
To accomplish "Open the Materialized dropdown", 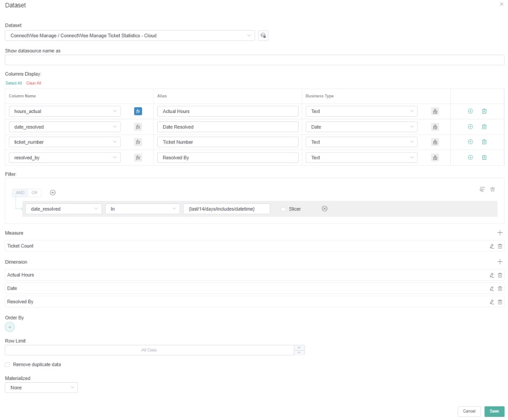I will (x=41, y=387).
